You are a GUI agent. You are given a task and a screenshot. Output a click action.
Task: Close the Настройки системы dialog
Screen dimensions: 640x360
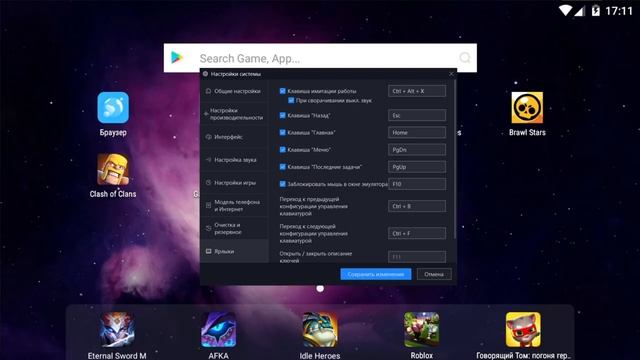pyautogui.click(x=451, y=74)
